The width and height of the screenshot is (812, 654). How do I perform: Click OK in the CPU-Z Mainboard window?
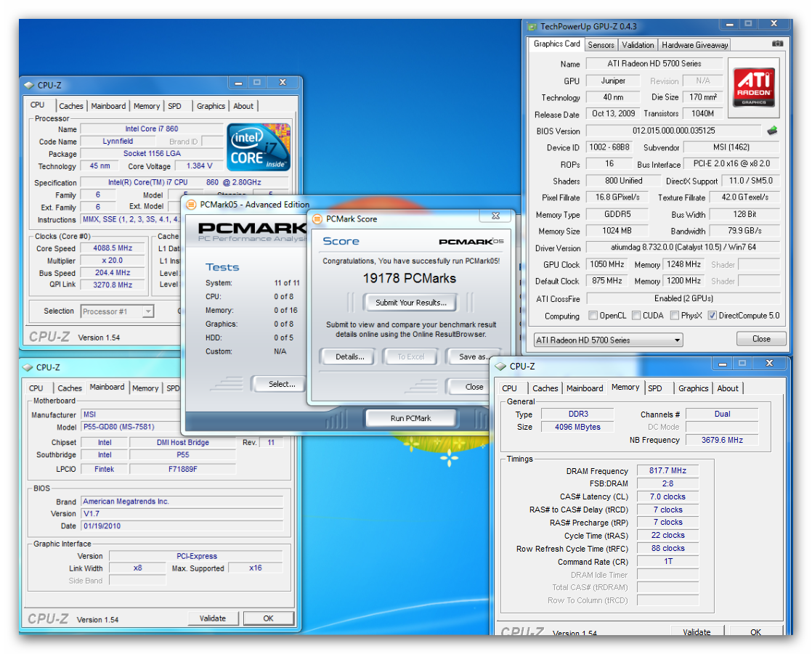[268, 618]
